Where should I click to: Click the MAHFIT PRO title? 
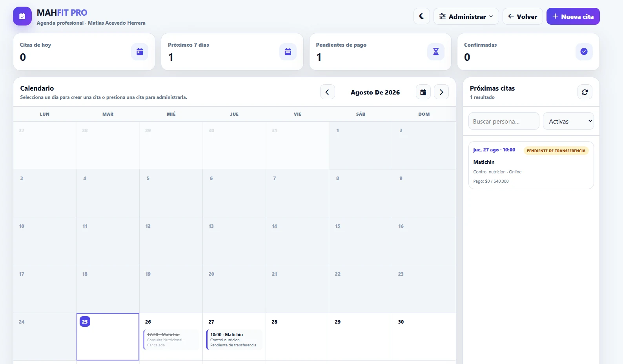[x=62, y=13]
